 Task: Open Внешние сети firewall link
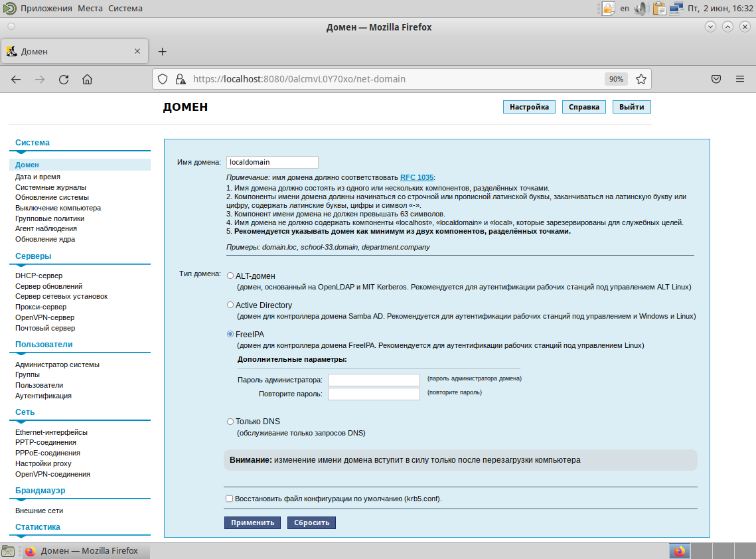(39, 511)
